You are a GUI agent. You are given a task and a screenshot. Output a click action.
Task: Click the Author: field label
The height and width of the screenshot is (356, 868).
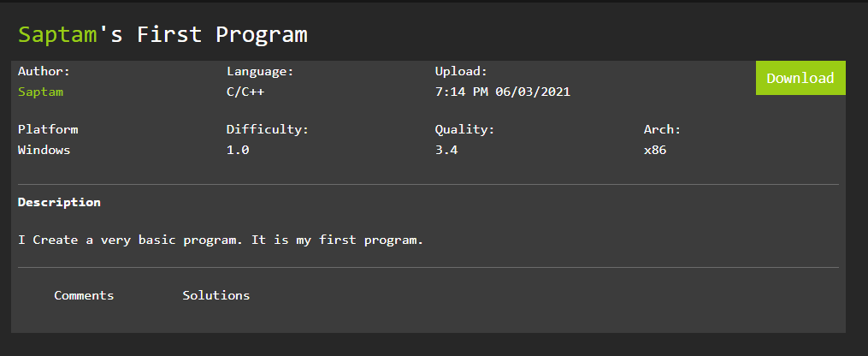coord(44,71)
